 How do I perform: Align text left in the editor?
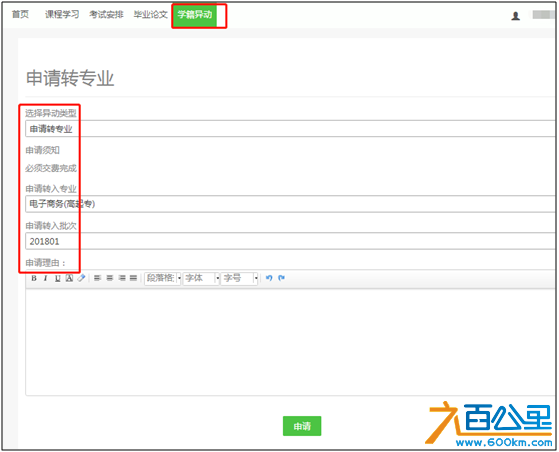[97, 278]
